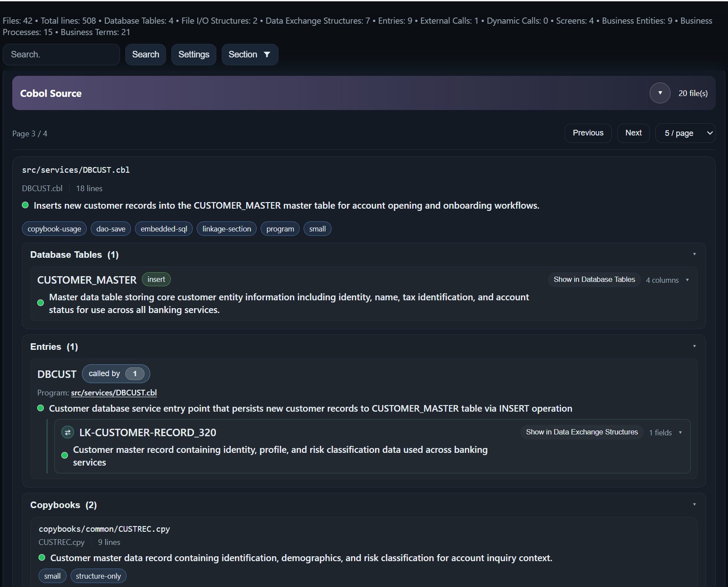This screenshot has width=728, height=587.
Task: Open the 5 / page dropdown
Action: click(x=685, y=133)
